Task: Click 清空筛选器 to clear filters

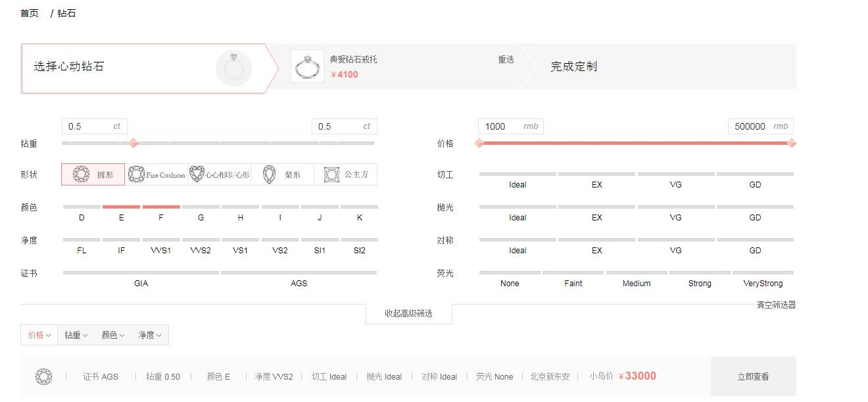Action: pos(776,305)
